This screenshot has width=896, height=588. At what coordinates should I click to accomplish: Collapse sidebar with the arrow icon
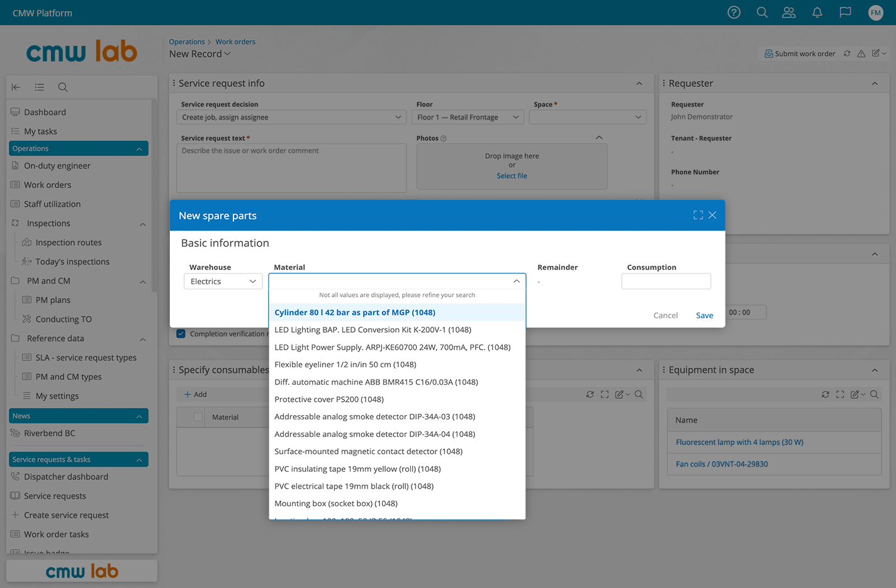16,87
